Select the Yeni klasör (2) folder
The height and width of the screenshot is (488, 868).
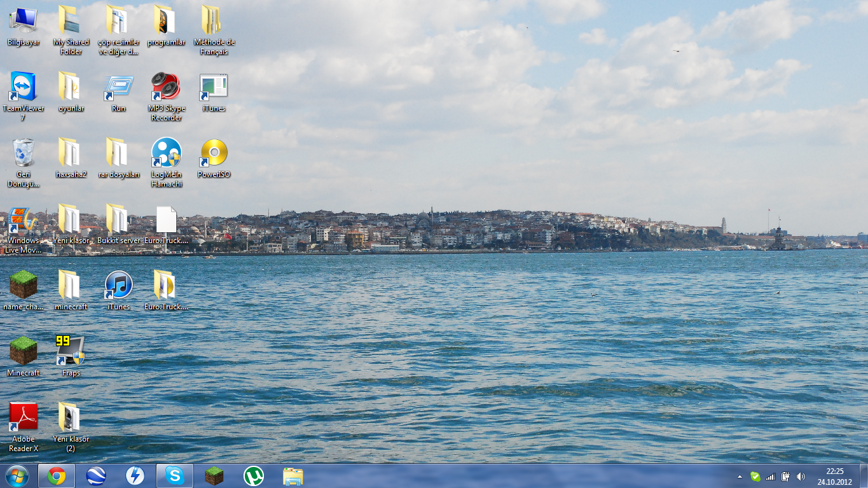[x=71, y=427]
